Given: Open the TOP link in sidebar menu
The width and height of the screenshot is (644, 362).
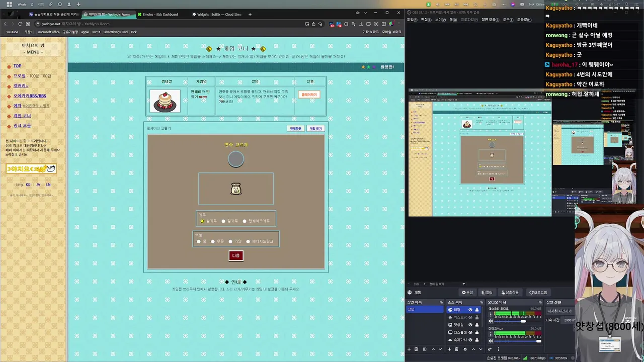Looking at the screenshot, I should pos(17,66).
